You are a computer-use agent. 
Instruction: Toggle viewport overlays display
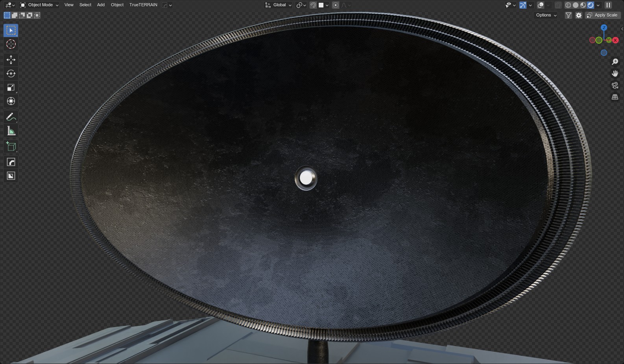(541, 5)
